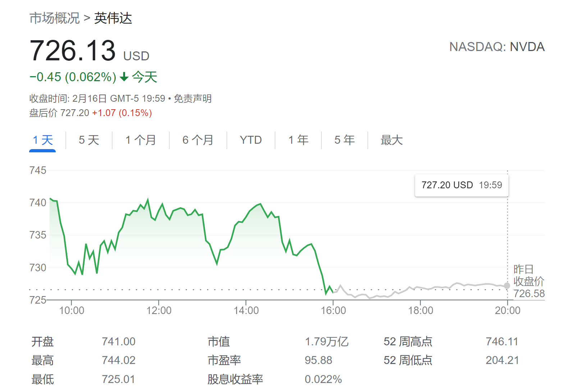Switch to the 1 个月 range tab

tap(141, 140)
